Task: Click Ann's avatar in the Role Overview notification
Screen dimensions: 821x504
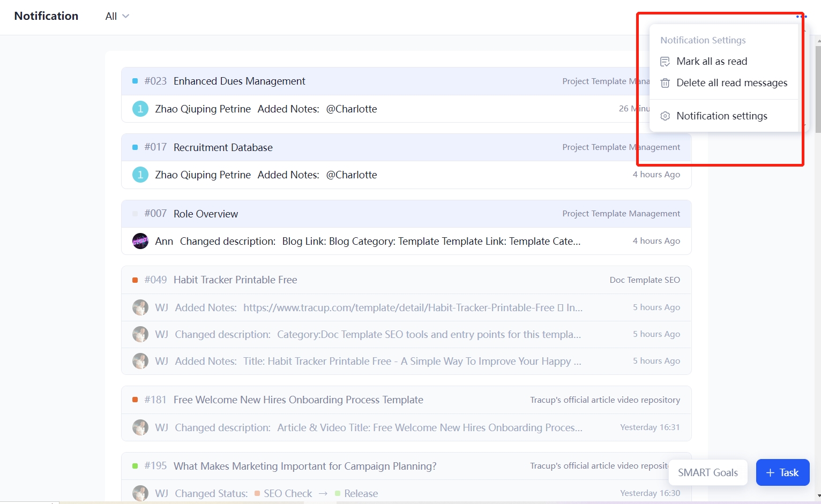Action: tap(140, 241)
